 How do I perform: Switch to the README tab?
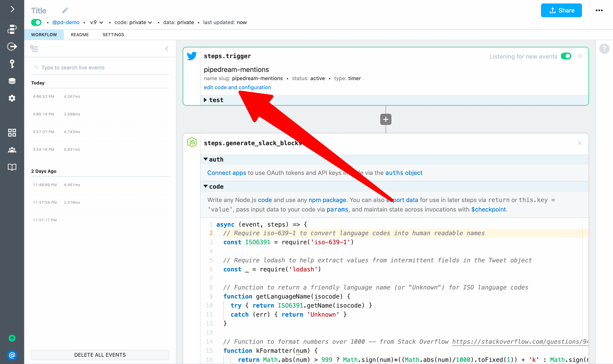pos(80,35)
